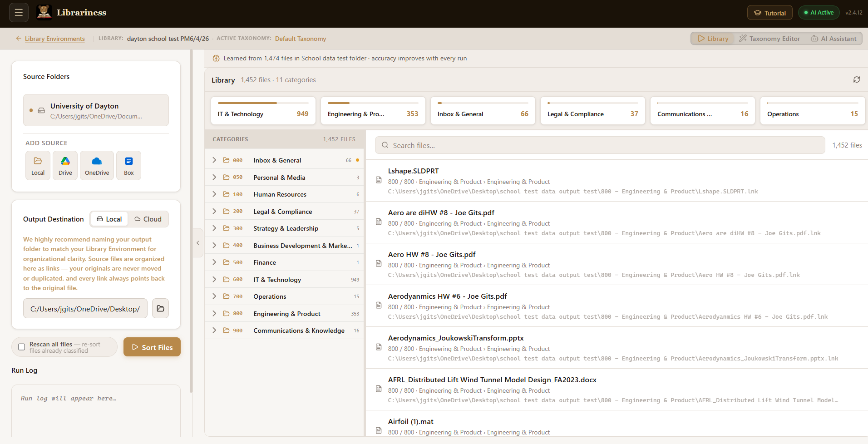This screenshot has width=868, height=444.
Task: Select Cloud output destination
Action: [x=148, y=219]
